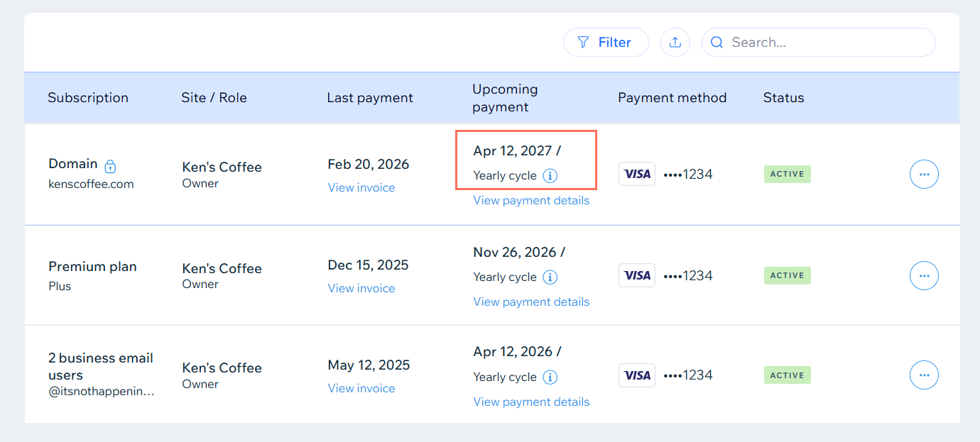This screenshot has height=442, width=980.
Task: Open the Filter options
Action: click(x=606, y=42)
